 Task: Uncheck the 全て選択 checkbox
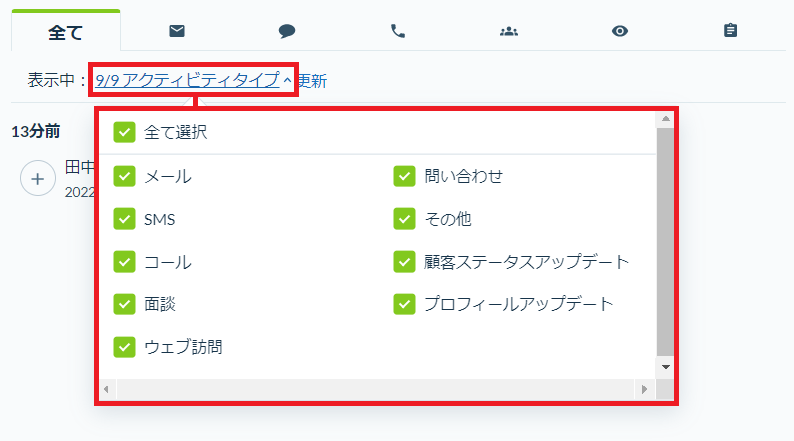[124, 132]
